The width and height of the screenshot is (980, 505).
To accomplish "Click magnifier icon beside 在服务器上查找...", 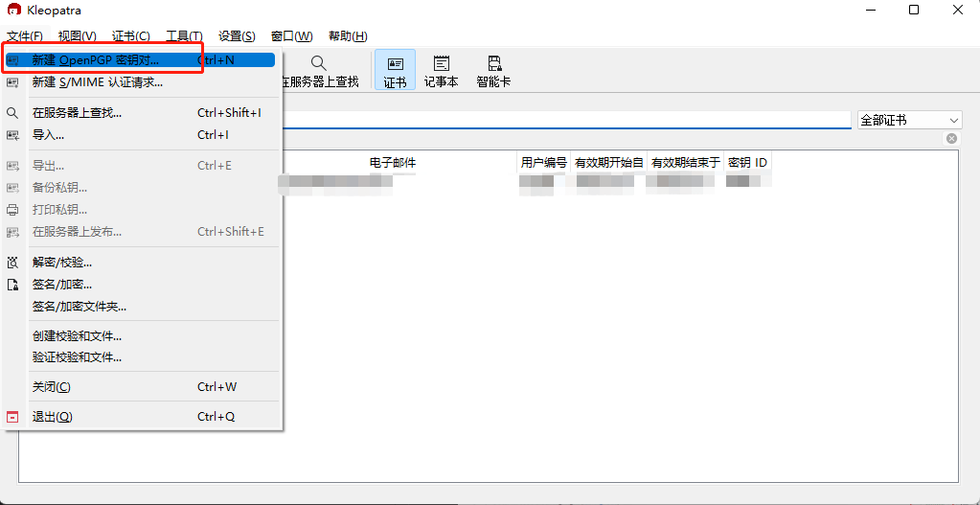I will tap(12, 112).
